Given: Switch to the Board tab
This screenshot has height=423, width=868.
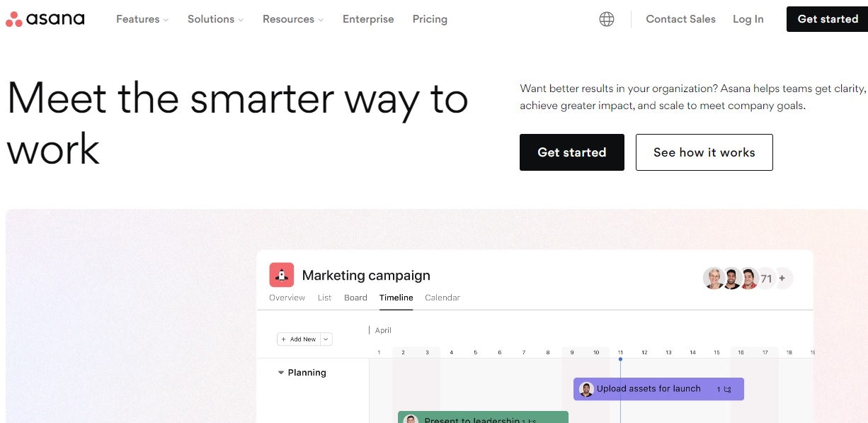Looking at the screenshot, I should click(355, 298).
